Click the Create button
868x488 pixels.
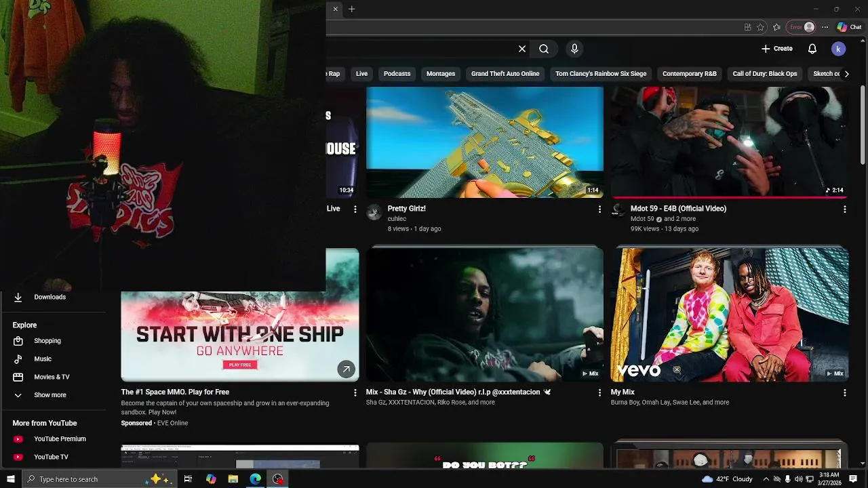coord(777,49)
